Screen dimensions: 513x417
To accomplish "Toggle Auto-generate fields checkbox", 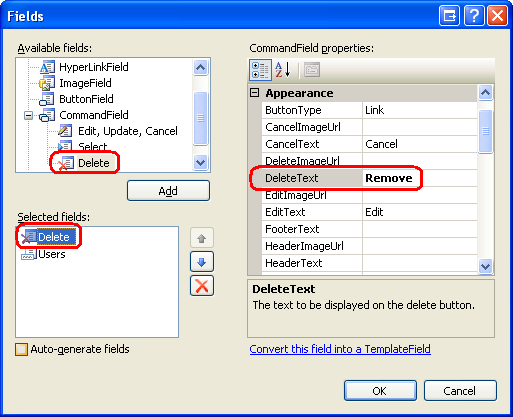I will tap(21, 349).
